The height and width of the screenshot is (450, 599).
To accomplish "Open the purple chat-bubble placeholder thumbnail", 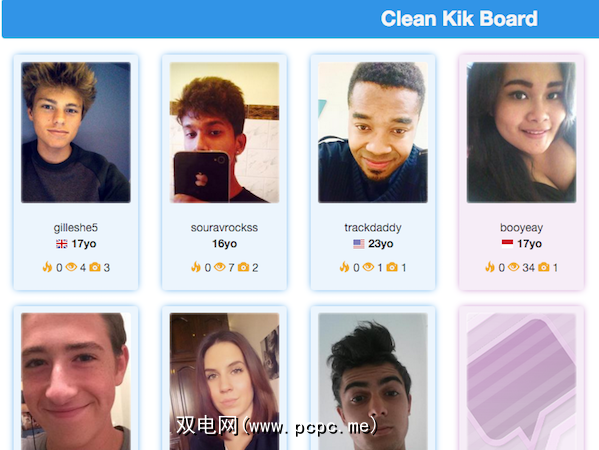I will [x=521, y=381].
